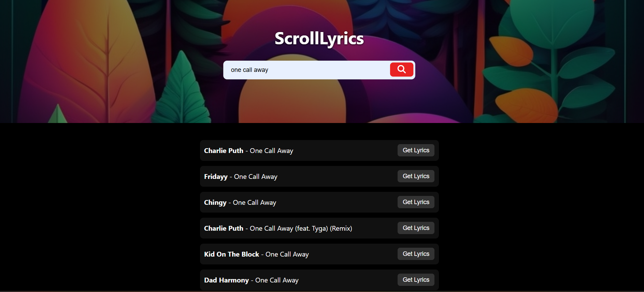Click the red search magnifier button

coord(401,70)
